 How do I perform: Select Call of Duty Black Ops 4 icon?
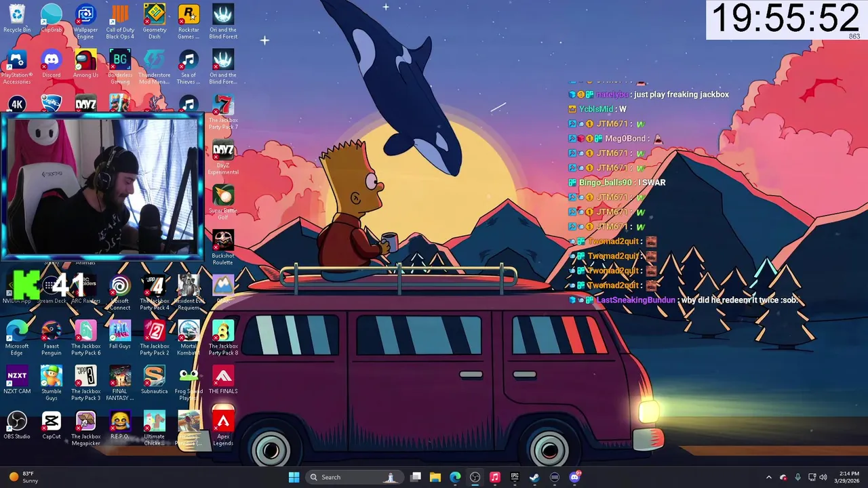pos(120,22)
